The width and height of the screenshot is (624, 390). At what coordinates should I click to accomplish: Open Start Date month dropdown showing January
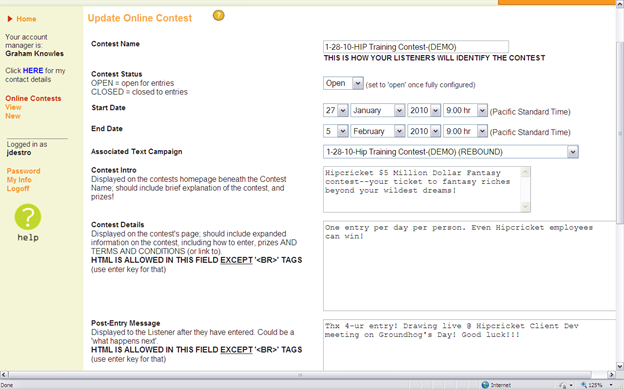tap(378, 110)
